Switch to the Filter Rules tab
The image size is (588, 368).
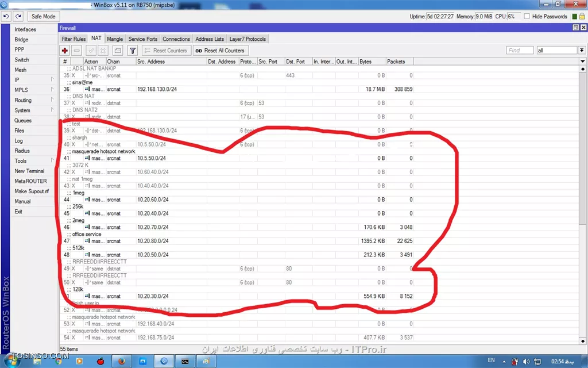73,39
